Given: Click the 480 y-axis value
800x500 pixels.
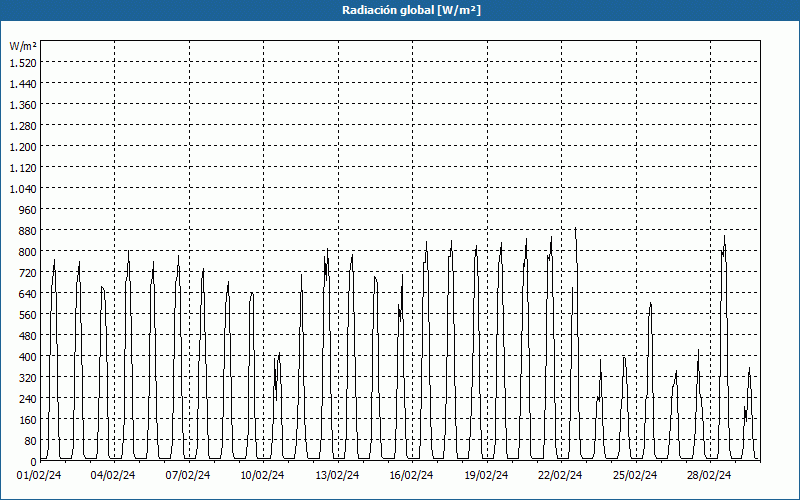Looking at the screenshot, I should 28,336.
